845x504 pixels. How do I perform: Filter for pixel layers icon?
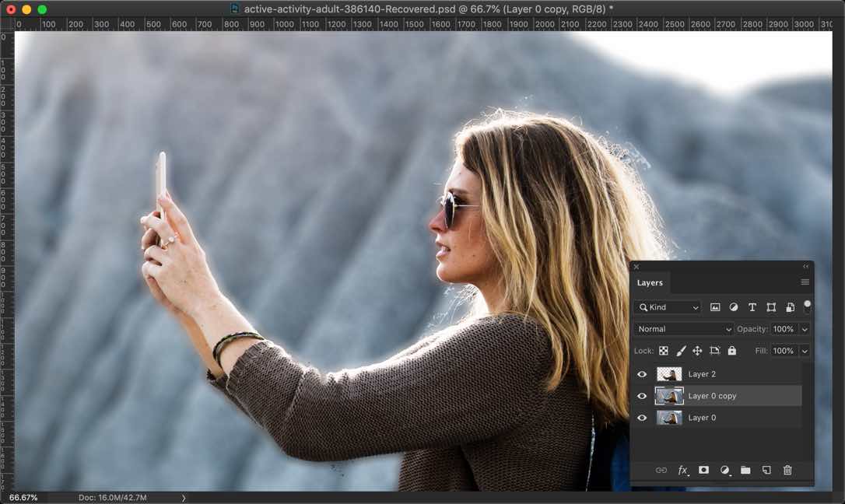(715, 307)
